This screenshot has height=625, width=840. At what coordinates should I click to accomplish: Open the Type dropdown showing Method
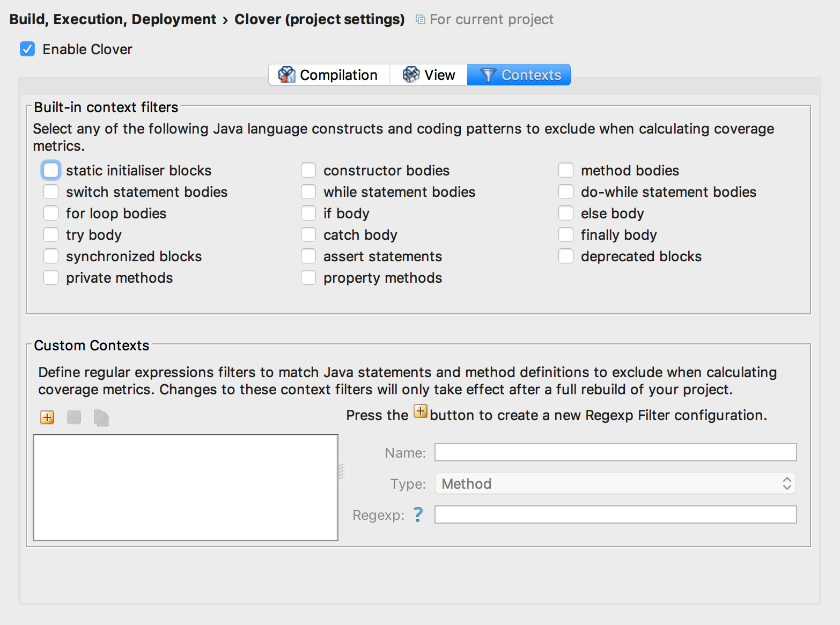coord(615,484)
